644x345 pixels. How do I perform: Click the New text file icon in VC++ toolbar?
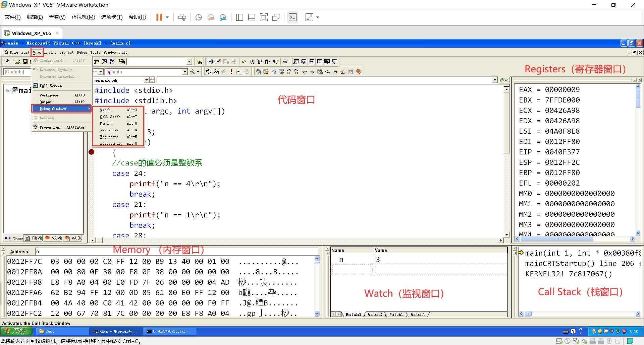tap(7, 62)
